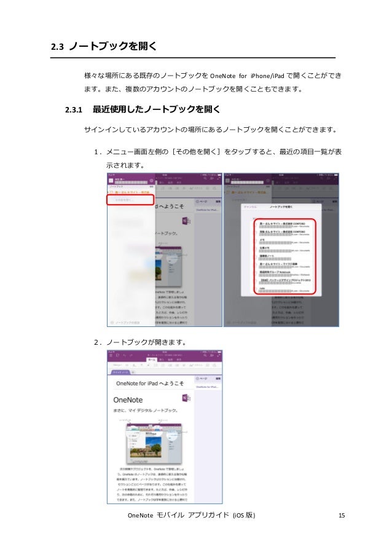The image size is (392, 555).
Task: Tap search magnifier in bottom OneNote screenshot
Action: (205, 355)
